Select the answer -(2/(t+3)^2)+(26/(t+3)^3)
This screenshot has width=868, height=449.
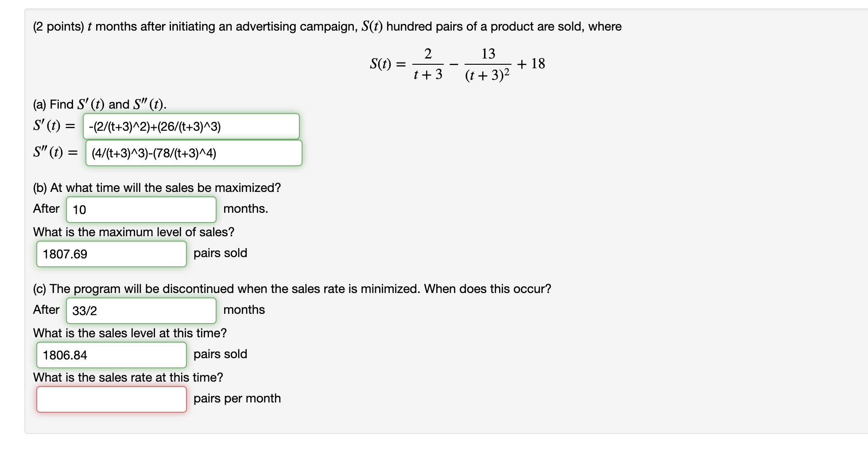[191, 127]
